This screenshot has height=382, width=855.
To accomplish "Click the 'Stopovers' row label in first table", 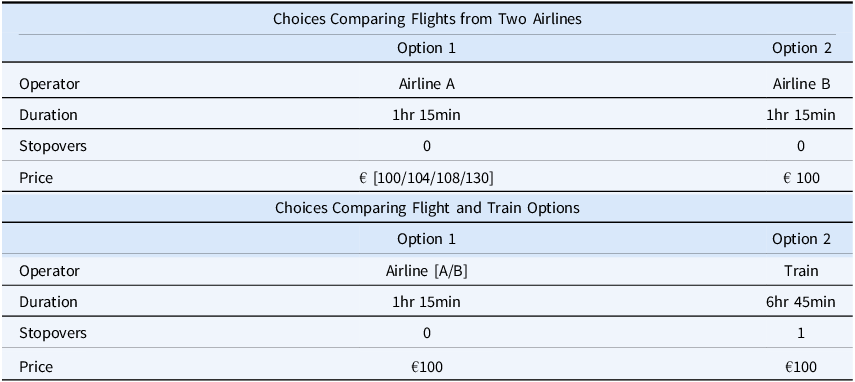I will click(x=53, y=146).
